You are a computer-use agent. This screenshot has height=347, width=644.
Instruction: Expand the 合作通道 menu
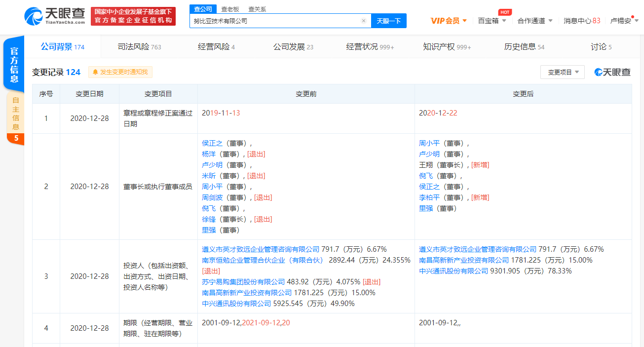pyautogui.click(x=535, y=21)
